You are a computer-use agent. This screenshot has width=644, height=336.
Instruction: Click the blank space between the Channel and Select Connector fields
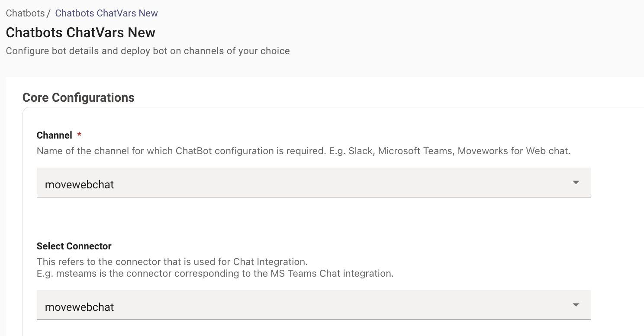tap(313, 220)
